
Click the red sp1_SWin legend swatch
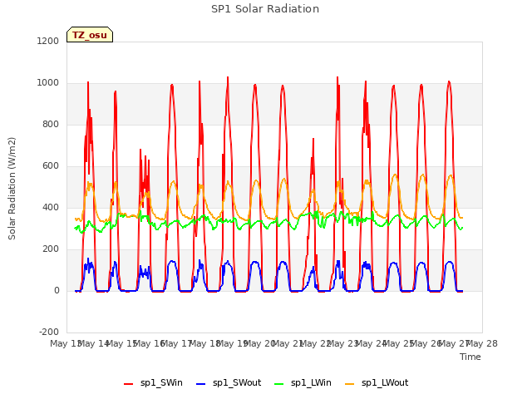pos(129,384)
